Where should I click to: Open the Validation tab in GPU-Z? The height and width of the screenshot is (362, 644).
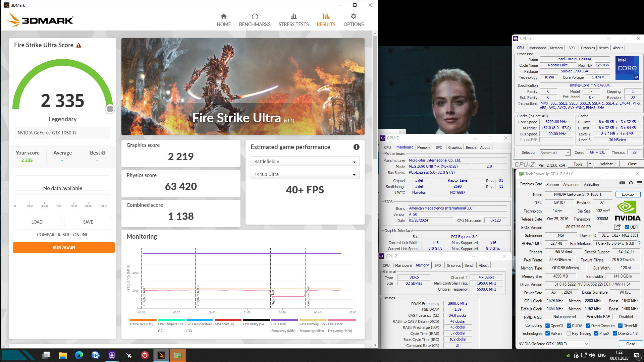coord(591,184)
